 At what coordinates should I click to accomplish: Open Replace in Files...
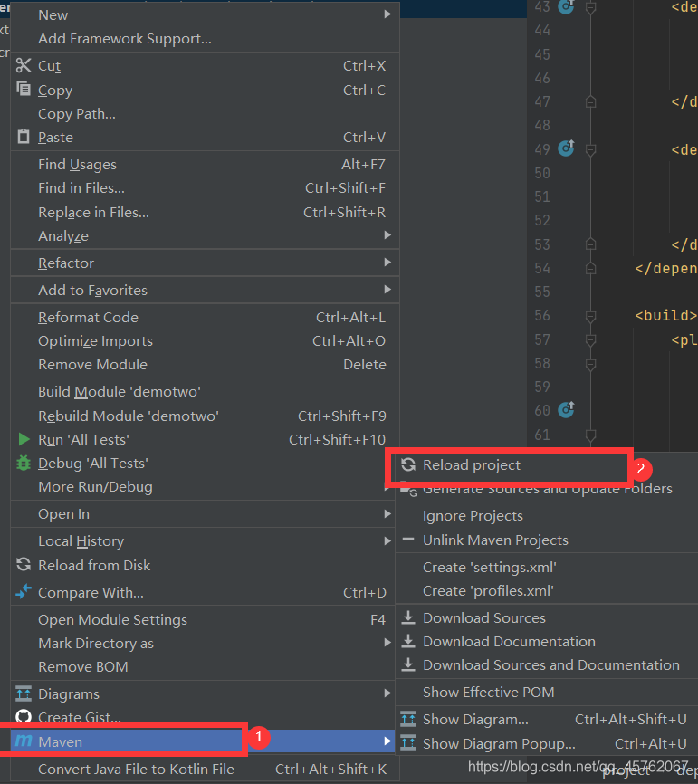pyautogui.click(x=205, y=212)
